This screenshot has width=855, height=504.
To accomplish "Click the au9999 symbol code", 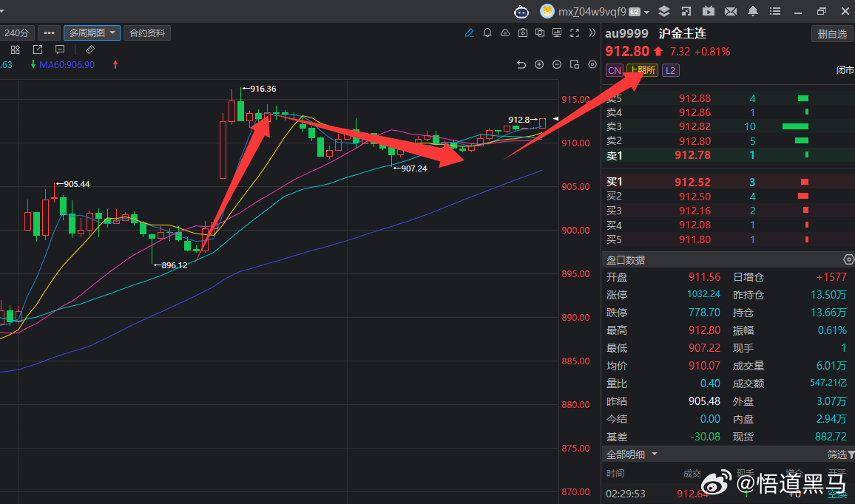I will pyautogui.click(x=626, y=33).
